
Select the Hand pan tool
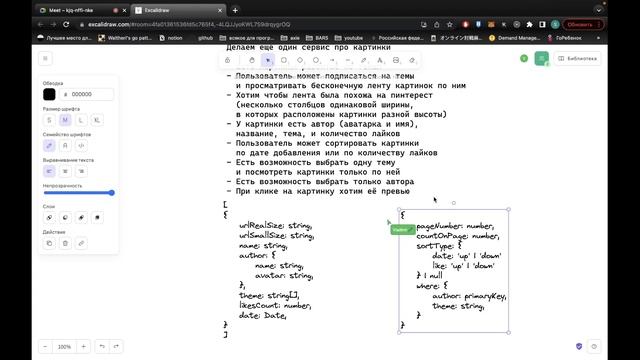click(x=252, y=60)
